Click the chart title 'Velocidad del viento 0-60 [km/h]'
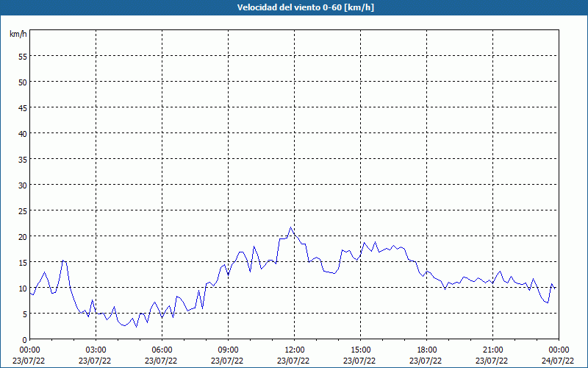The width and height of the screenshot is (588, 368). [x=305, y=7]
